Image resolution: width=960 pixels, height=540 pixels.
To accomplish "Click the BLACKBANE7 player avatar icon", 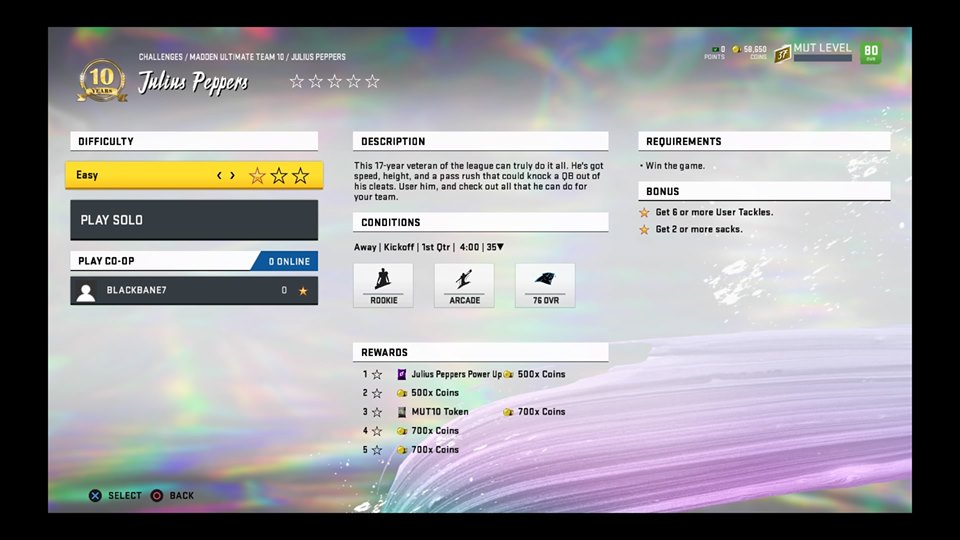I will point(86,293).
